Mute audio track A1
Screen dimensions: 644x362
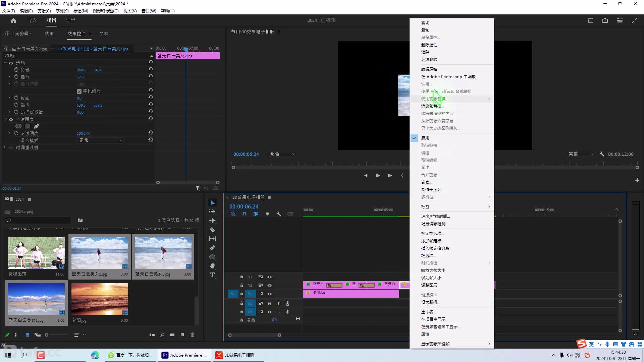coord(269,303)
